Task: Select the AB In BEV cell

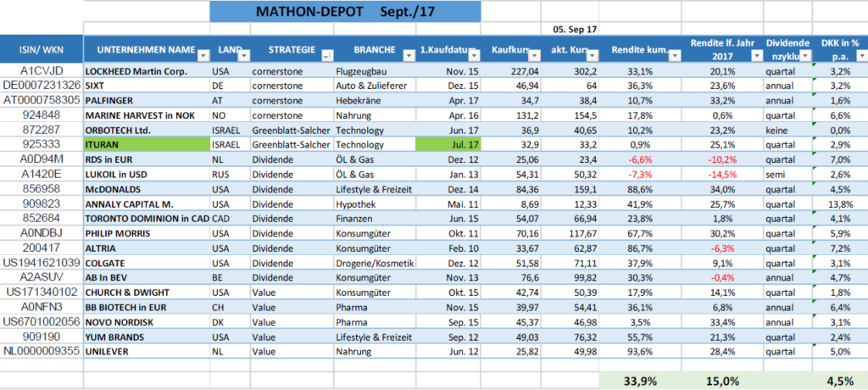Action: (x=147, y=277)
